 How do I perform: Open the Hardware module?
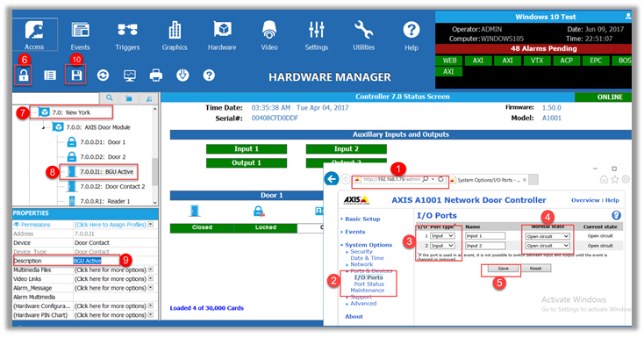[x=222, y=35]
